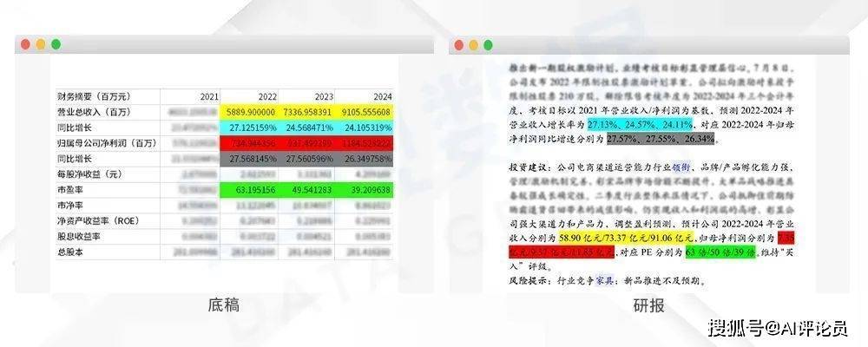Click gray highlighted 27.57%、27.55%、26.34% in report

(x=661, y=140)
